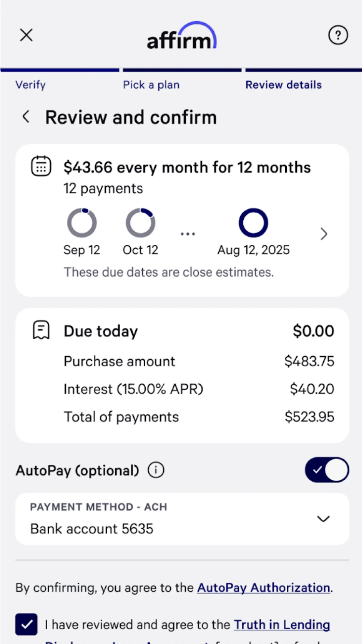Click the calendar icon beside monthly payment
This screenshot has height=644, width=362.
(41, 166)
